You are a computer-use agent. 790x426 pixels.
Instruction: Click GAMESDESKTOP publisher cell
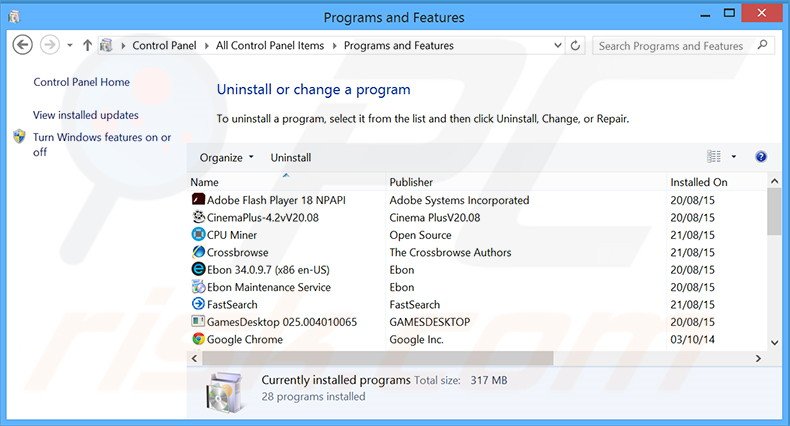pyautogui.click(x=429, y=322)
